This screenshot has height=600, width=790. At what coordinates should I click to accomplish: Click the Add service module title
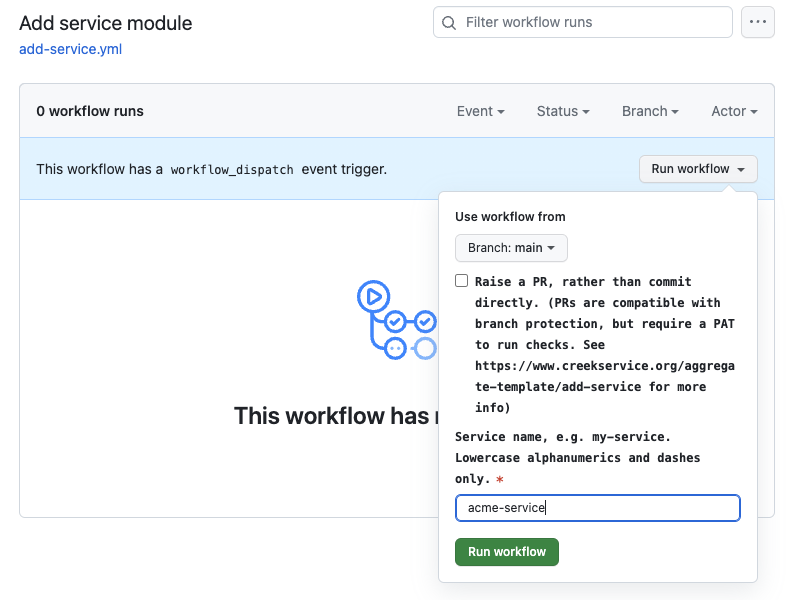point(106,23)
